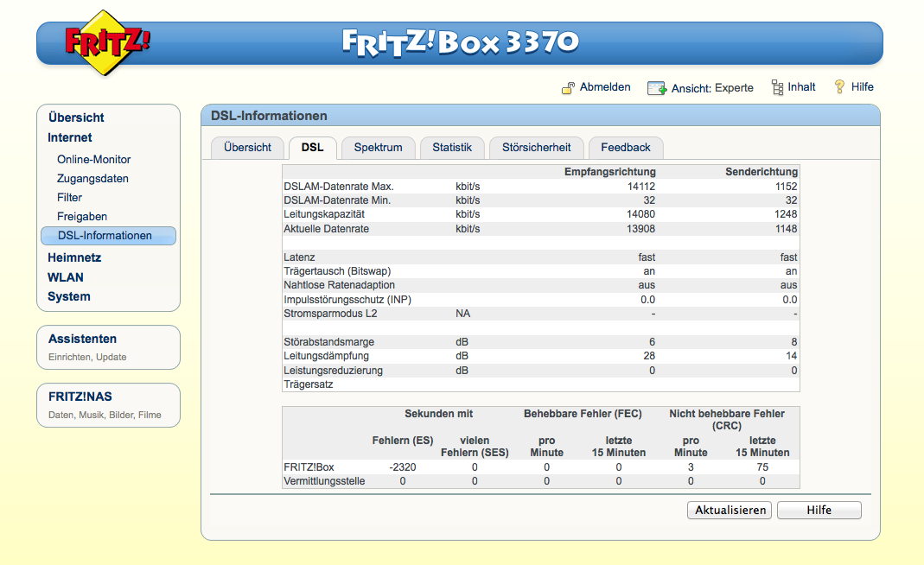The height and width of the screenshot is (565, 924).
Task: Click the Leitungsdämpfung row label
Action: pos(327,356)
